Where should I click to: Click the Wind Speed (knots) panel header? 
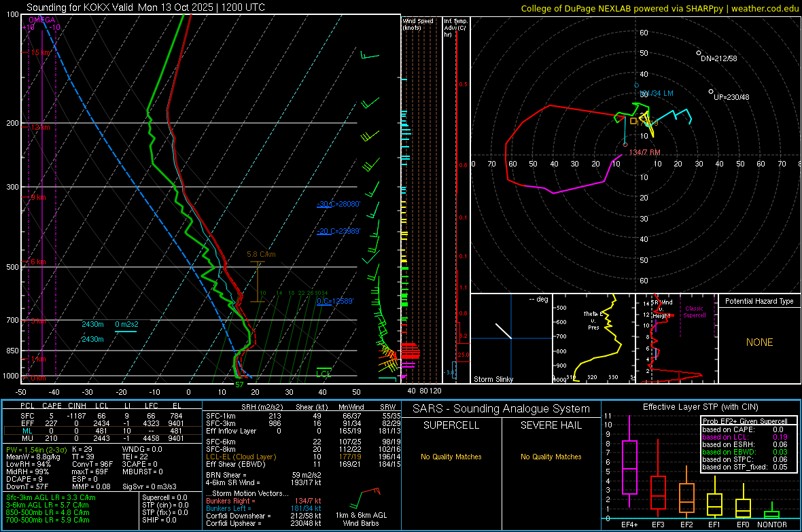point(418,24)
